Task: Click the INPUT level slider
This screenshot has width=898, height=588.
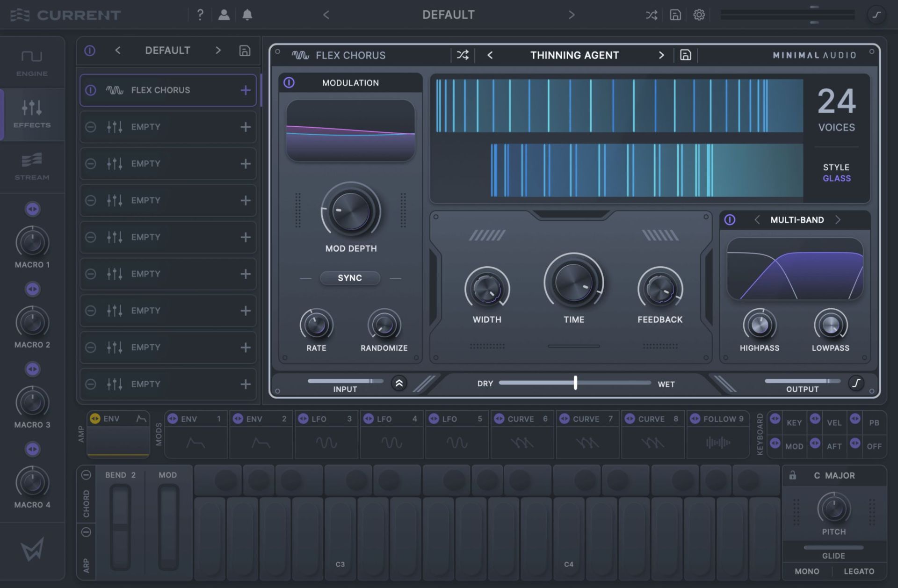Action: (345, 381)
